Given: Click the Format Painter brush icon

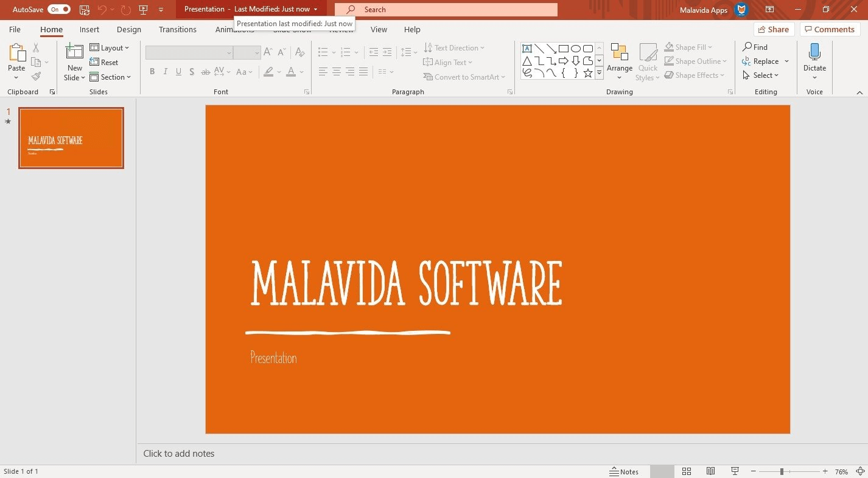Looking at the screenshot, I should click(x=36, y=77).
